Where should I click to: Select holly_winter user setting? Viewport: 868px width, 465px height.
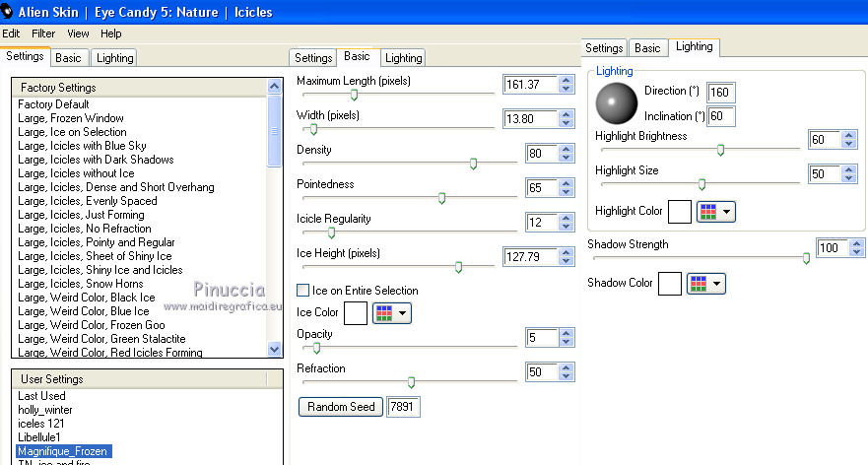[45, 410]
